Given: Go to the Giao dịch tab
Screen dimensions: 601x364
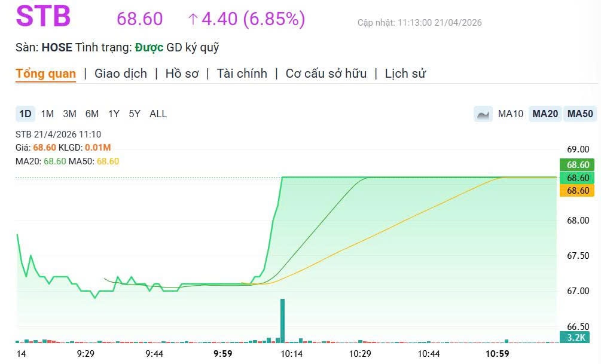Looking at the screenshot, I should point(121,74).
